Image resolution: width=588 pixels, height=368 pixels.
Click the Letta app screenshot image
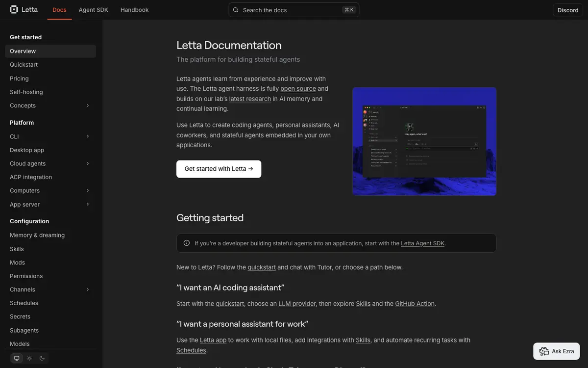(x=424, y=141)
